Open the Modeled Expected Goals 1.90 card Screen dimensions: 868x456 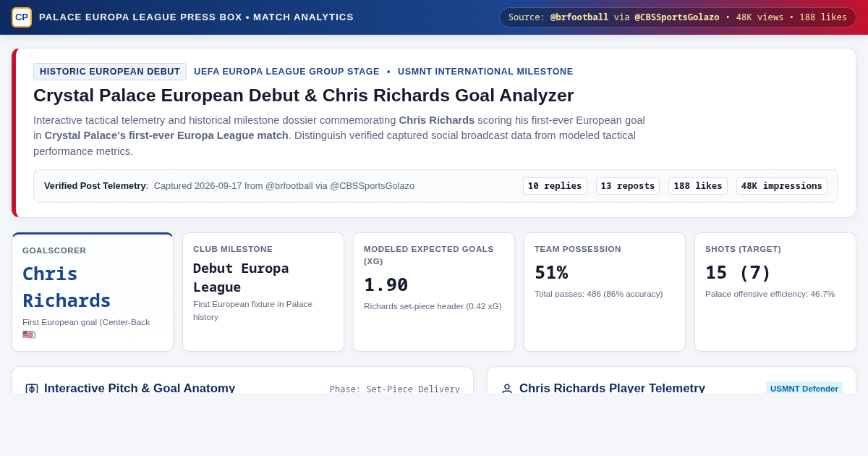click(434, 292)
